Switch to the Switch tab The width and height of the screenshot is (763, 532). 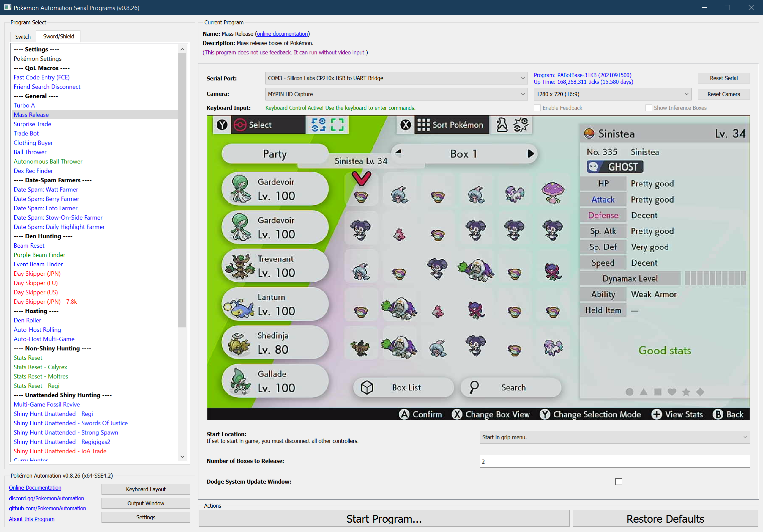(23, 37)
